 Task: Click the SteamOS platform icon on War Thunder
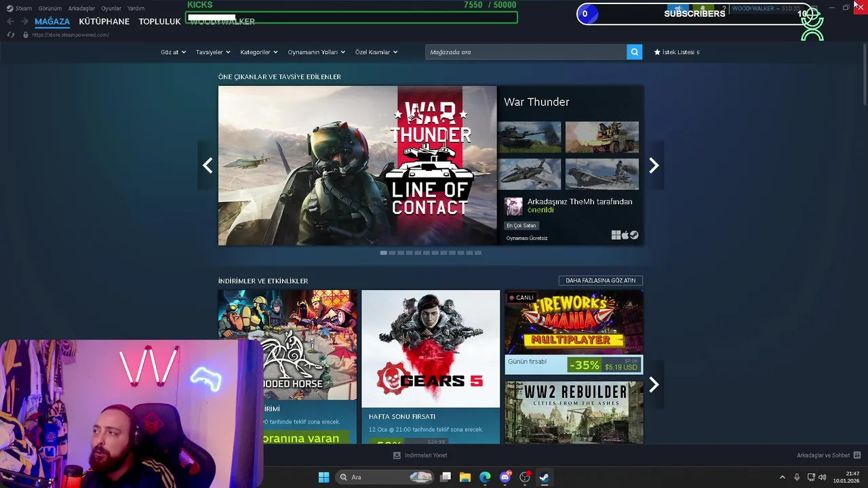634,235
